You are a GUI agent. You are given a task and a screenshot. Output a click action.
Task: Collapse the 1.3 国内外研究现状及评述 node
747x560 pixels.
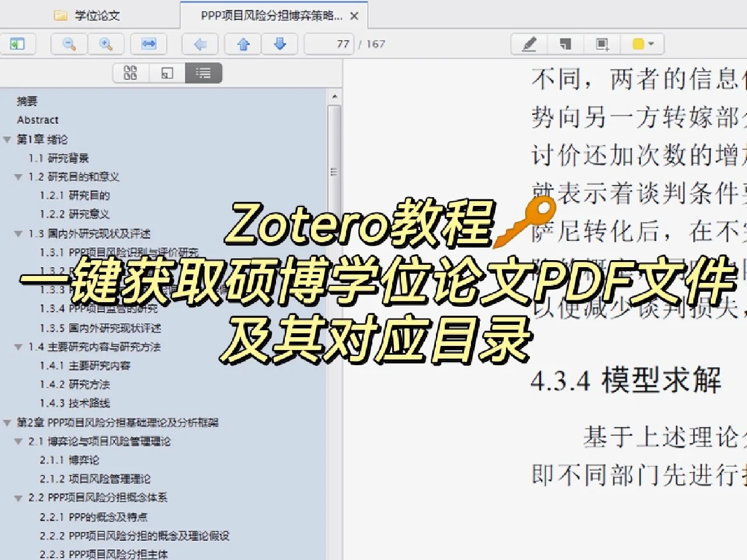[18, 234]
